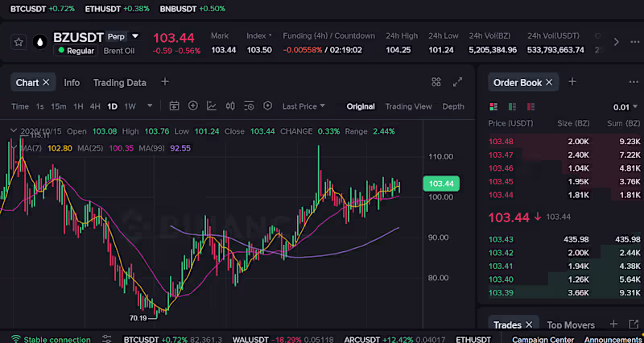
Task: Close the Chart tab
Action: click(46, 83)
